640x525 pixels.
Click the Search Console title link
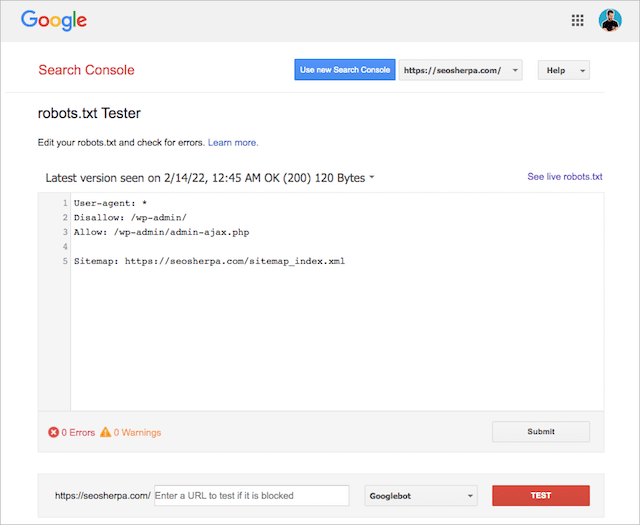point(87,70)
